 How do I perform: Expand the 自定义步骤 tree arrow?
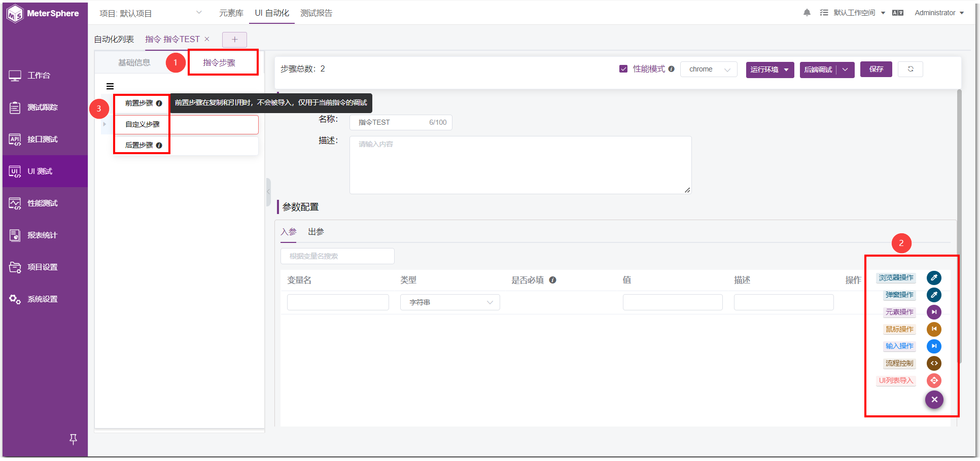(104, 124)
